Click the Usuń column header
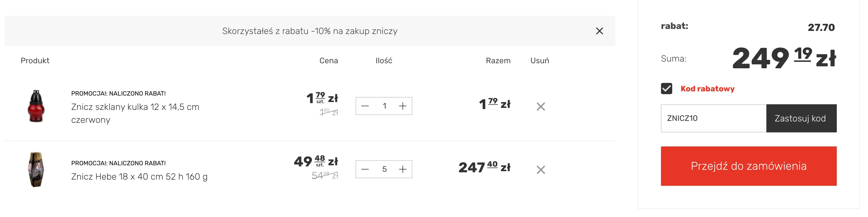This screenshot has width=868, height=217. [x=539, y=61]
